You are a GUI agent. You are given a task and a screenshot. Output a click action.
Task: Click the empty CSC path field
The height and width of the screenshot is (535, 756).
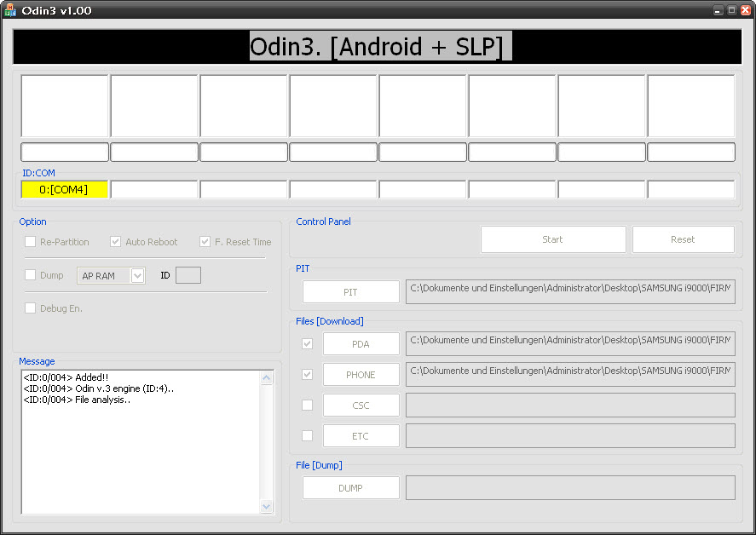pos(570,405)
